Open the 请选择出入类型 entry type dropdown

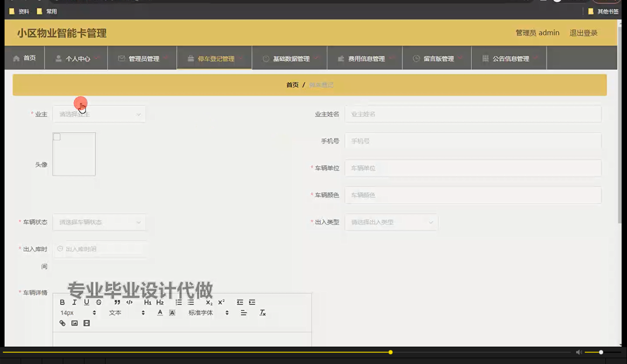[391, 222]
